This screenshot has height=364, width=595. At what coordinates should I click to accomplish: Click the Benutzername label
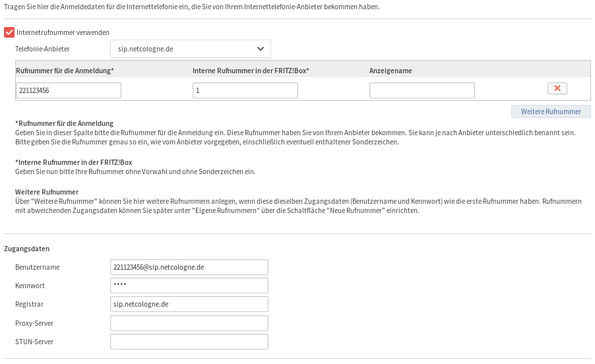coord(37,267)
